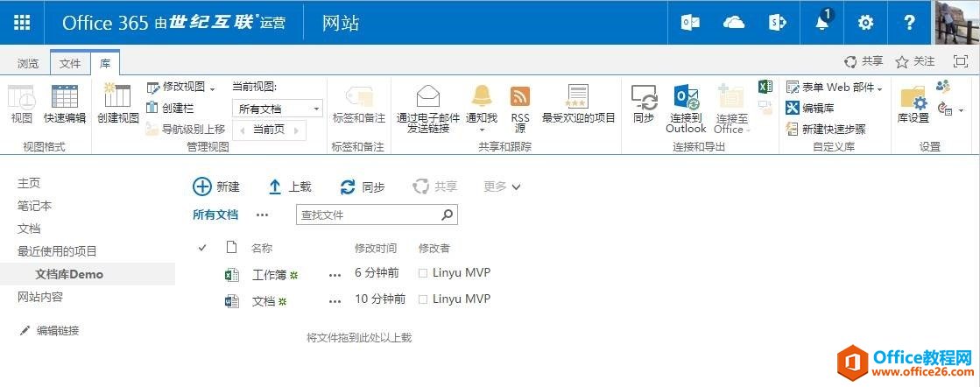Click the 上载 upload button
The image size is (980, 387).
click(289, 186)
